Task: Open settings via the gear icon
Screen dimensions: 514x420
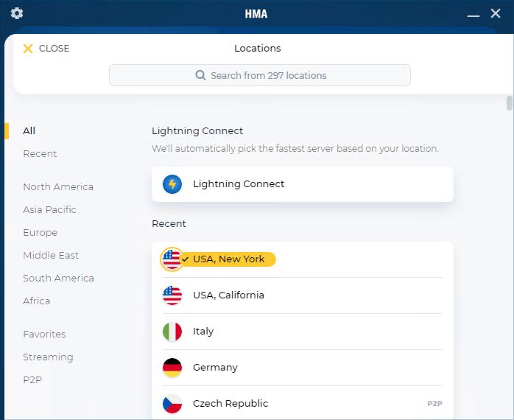Action: (x=17, y=13)
